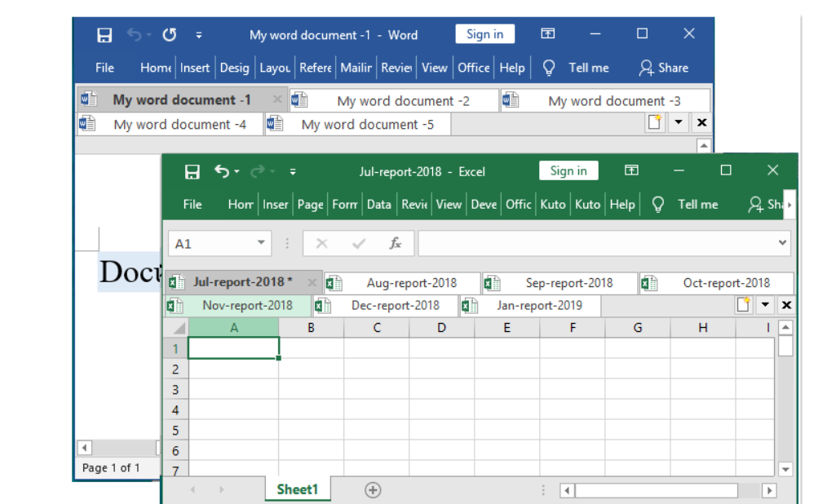Open Word Ribbon Display Options icon
Image resolution: width=827 pixels, height=504 pixels.
[x=548, y=33]
